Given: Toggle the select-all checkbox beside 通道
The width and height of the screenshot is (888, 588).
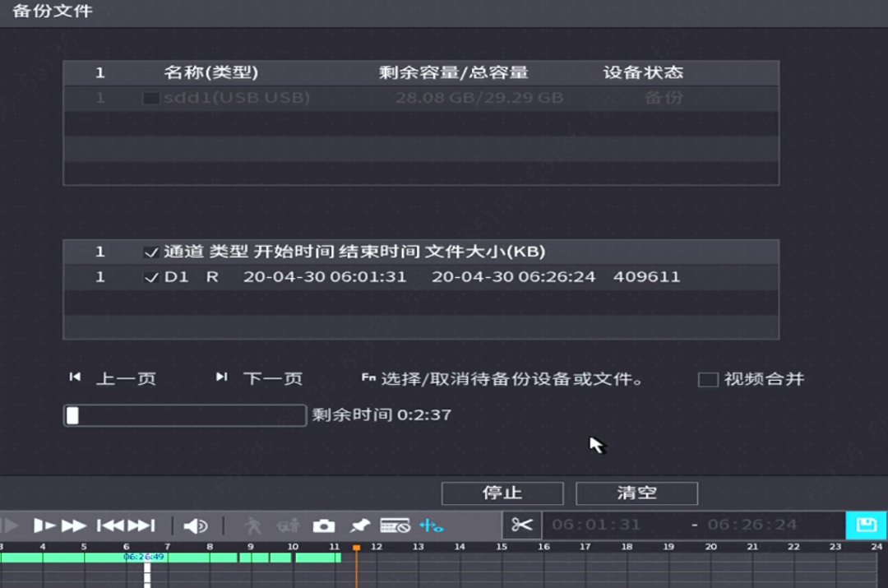Looking at the screenshot, I should (150, 252).
